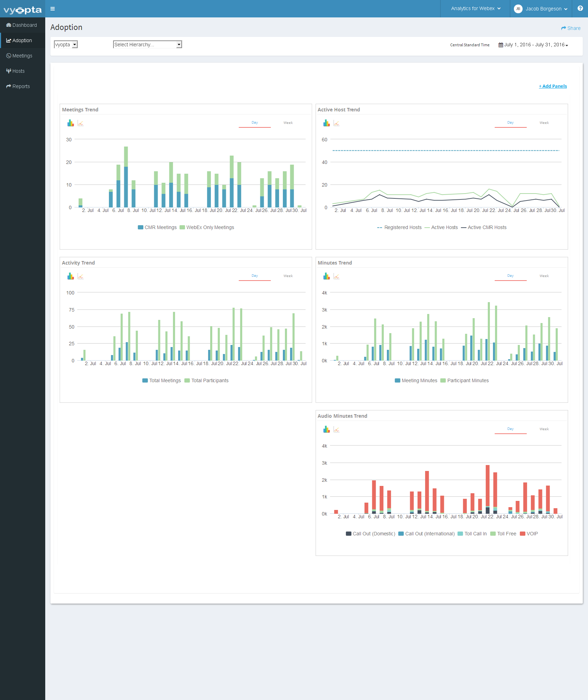Toggle Participant Minutes series in legend
The width and height of the screenshot is (588, 700).
(x=464, y=380)
